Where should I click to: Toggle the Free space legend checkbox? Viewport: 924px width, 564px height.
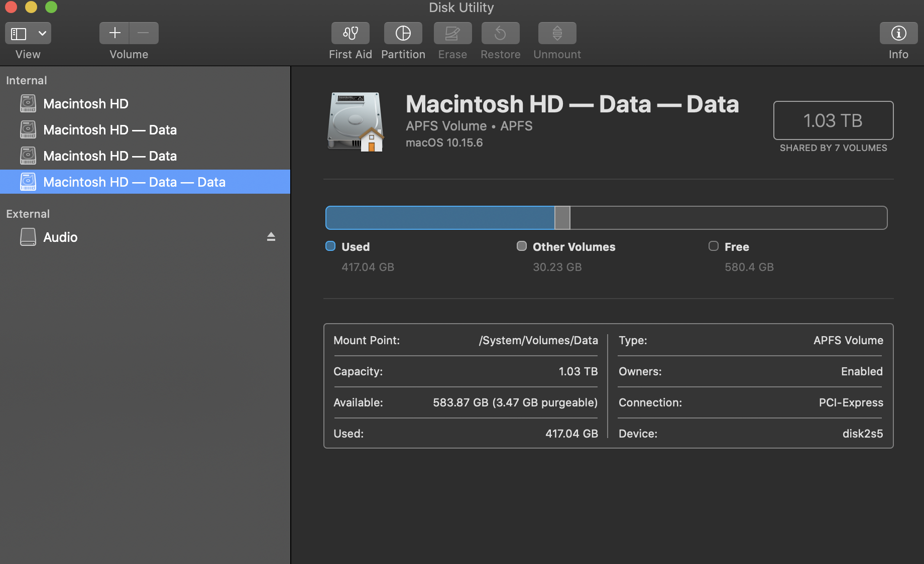(x=713, y=246)
